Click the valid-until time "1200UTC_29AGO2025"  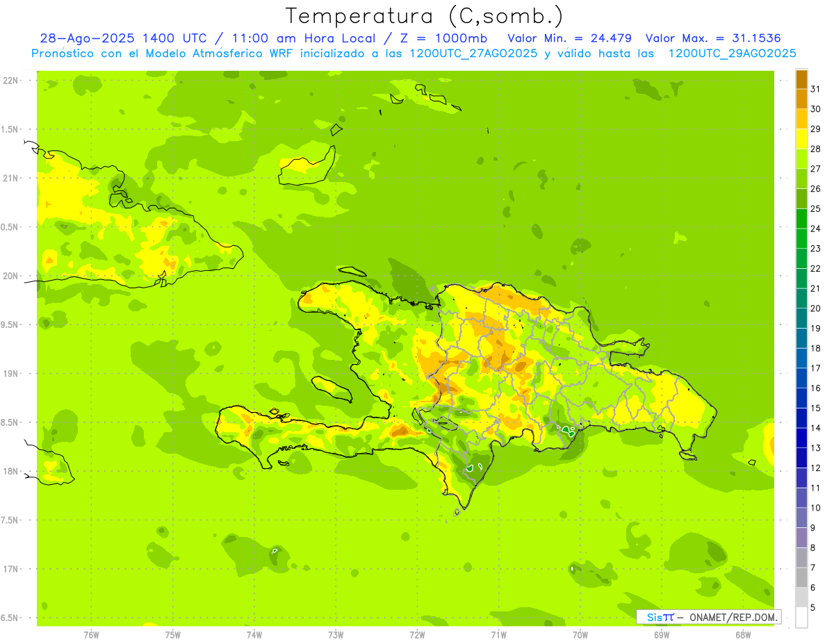(x=732, y=53)
